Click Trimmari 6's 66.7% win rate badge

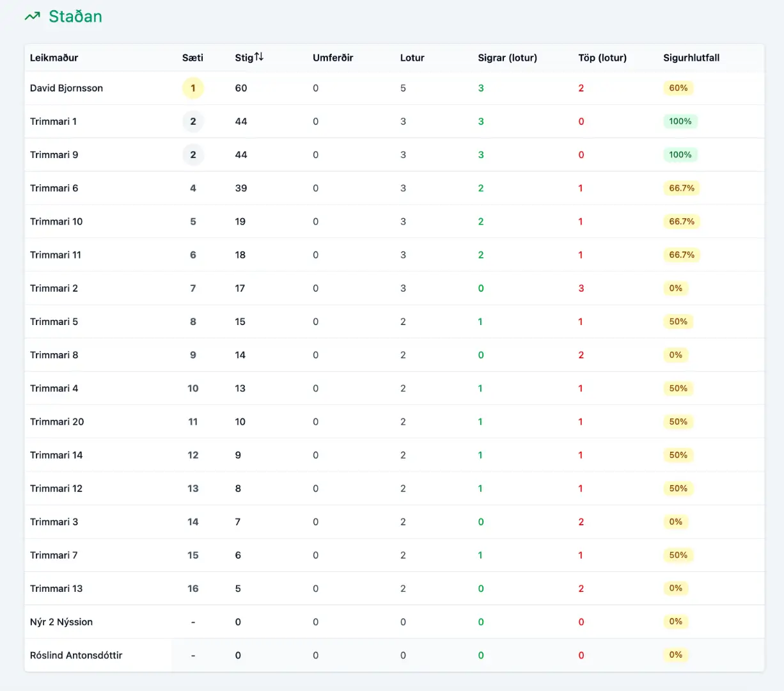(x=681, y=188)
